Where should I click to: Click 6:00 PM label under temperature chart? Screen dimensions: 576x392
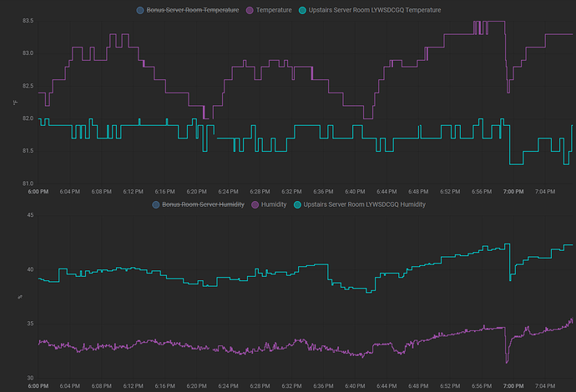(x=38, y=192)
